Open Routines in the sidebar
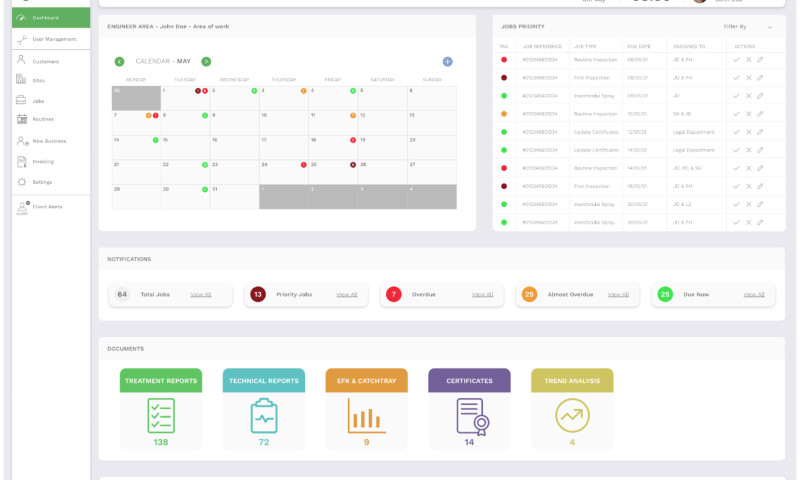 click(x=43, y=119)
